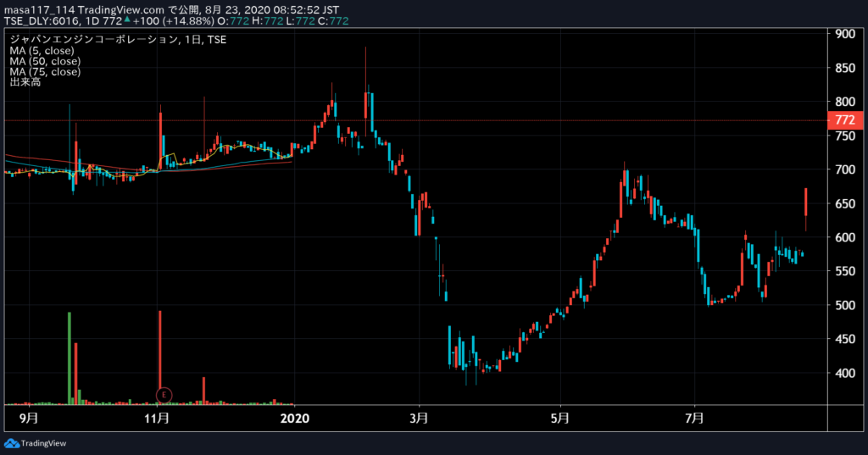Click the 5月 time axis label
Image resolution: width=868 pixels, height=455 pixels.
[x=560, y=418]
